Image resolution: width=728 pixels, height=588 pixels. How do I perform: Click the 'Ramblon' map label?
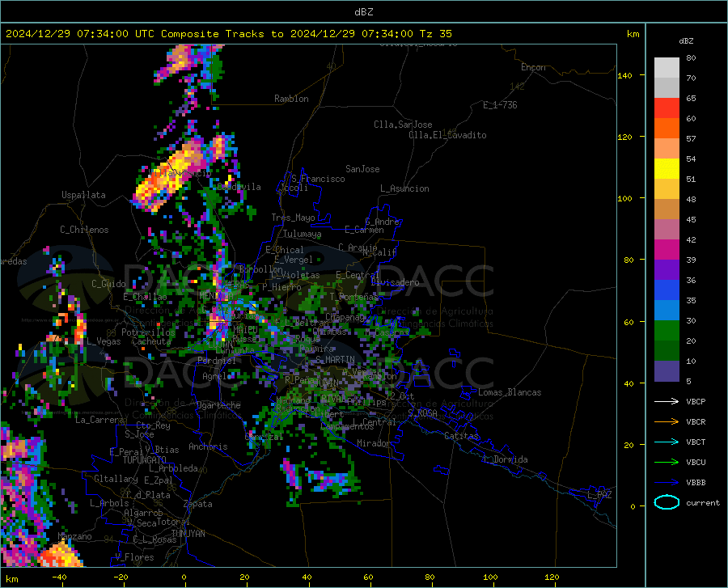291,99
